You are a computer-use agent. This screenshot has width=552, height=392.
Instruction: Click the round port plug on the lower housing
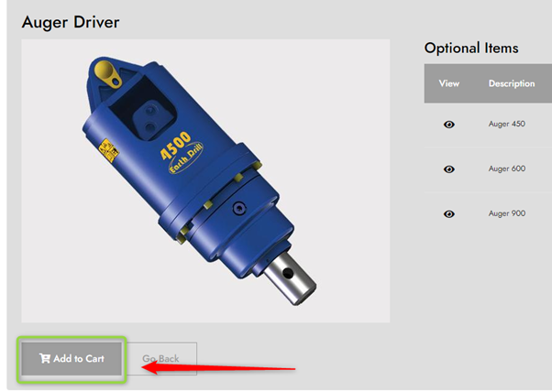[239, 209]
